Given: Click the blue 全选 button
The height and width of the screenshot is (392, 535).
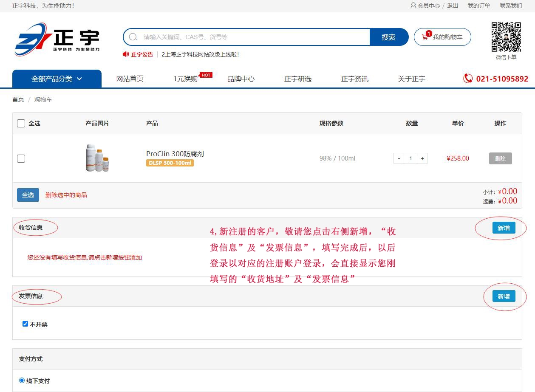Looking at the screenshot, I should [x=28, y=195].
